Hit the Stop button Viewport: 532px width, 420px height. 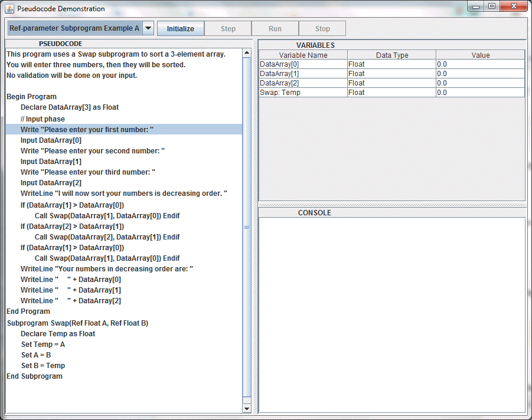322,29
